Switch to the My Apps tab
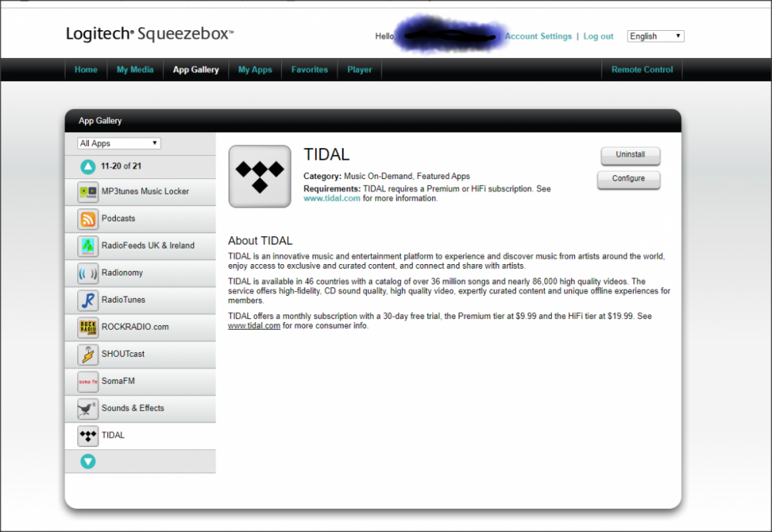 tap(255, 69)
